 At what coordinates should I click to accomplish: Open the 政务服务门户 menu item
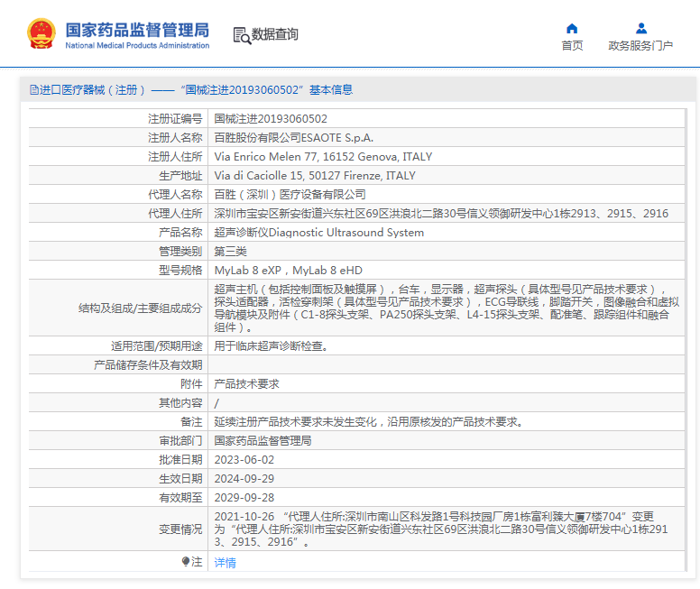640,45
